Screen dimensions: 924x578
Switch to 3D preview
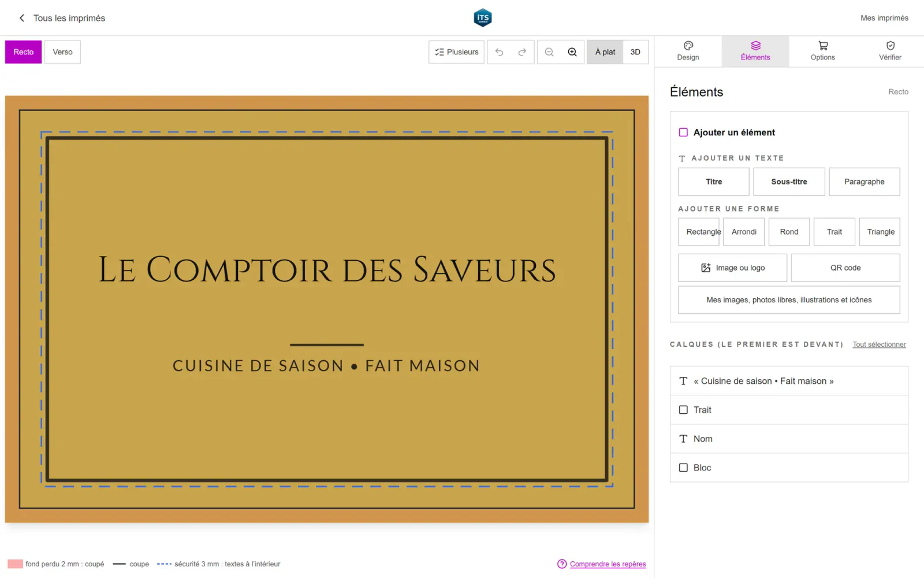point(635,52)
